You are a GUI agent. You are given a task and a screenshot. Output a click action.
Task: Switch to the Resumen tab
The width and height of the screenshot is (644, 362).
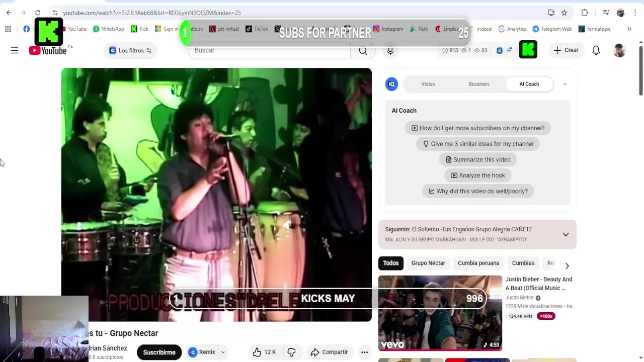[478, 84]
